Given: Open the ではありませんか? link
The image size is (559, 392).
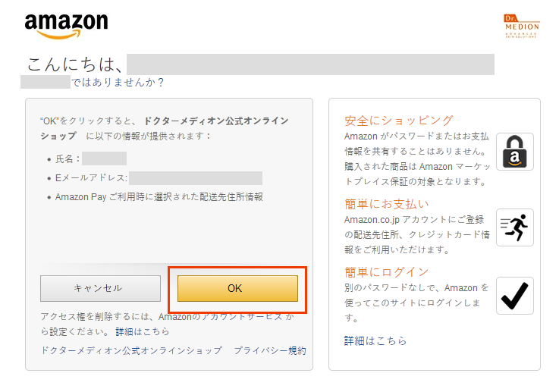Looking at the screenshot, I should (118, 82).
